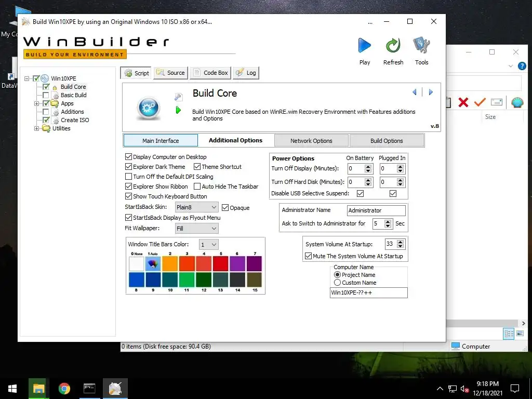Click the network tray icon
The image size is (532, 399).
[453, 389]
